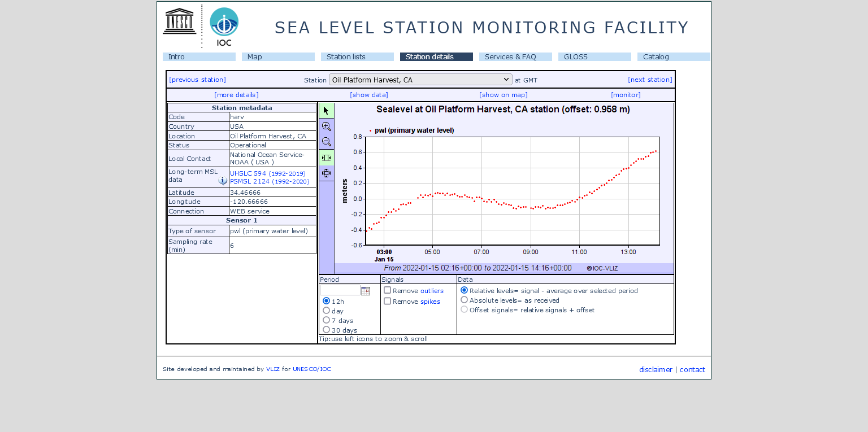The width and height of the screenshot is (868, 432).
Task: Select the day period option
Action: click(326, 311)
